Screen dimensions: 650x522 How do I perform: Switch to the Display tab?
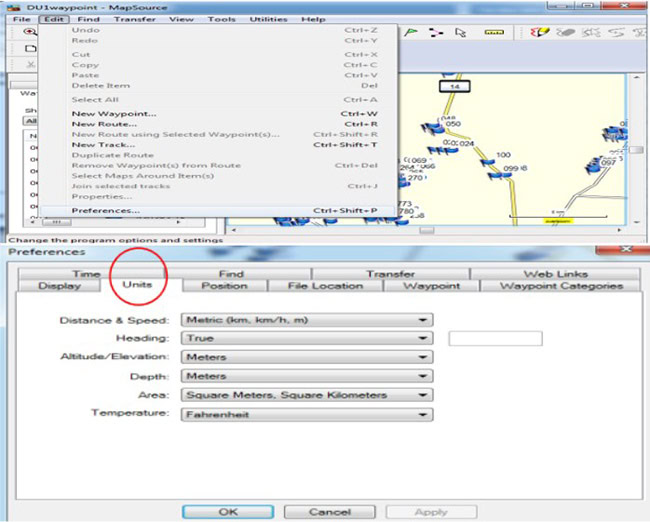59,286
